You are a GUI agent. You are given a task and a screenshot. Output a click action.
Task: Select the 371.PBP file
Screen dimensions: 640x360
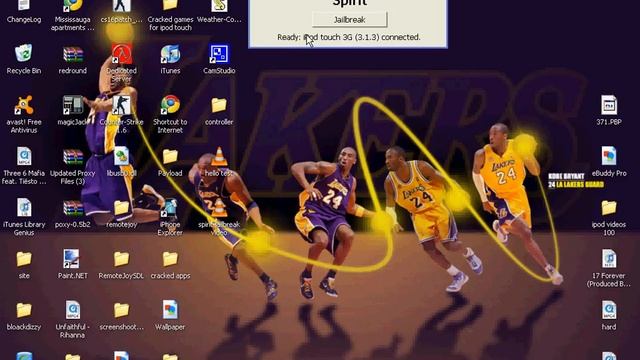[609, 105]
